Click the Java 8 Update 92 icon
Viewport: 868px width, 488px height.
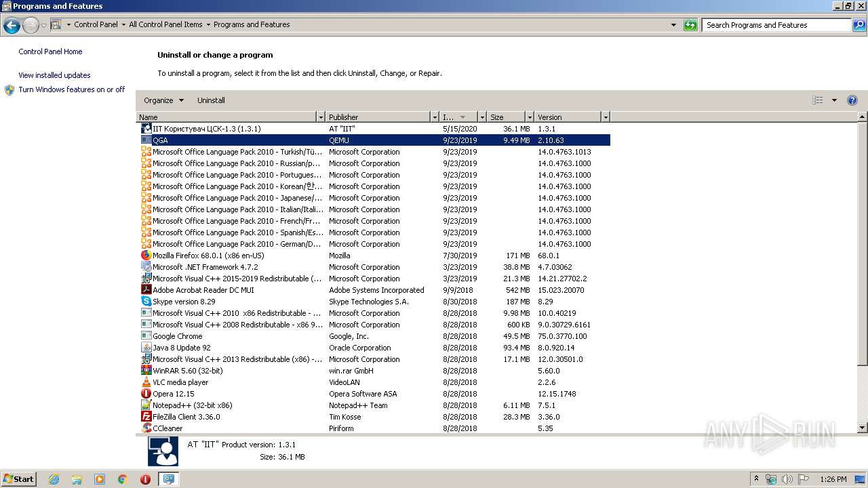[x=146, y=348]
